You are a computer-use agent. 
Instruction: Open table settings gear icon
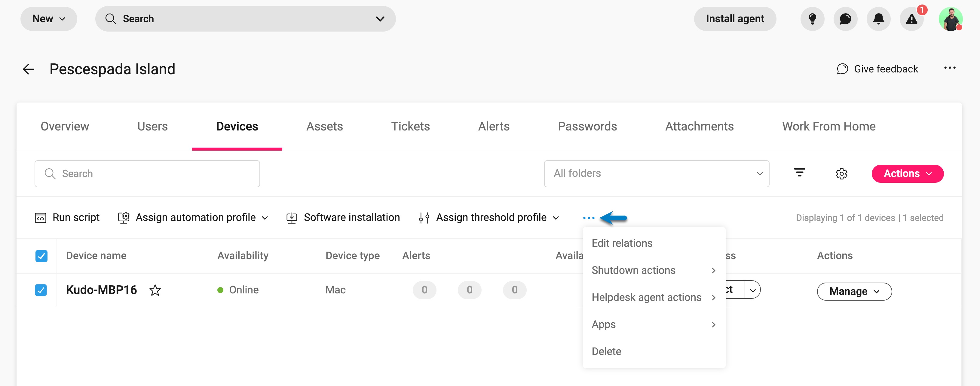[x=841, y=173]
